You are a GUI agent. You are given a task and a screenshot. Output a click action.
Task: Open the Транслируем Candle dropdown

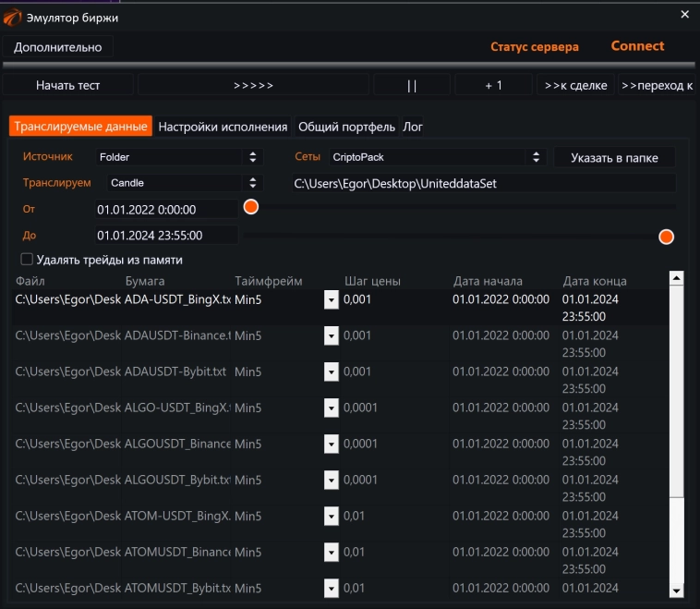click(185, 183)
